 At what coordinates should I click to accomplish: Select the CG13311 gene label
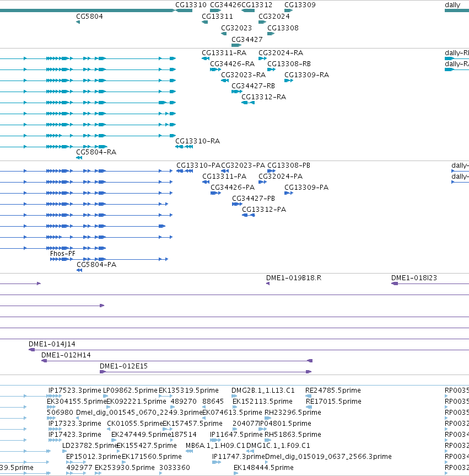point(217,17)
